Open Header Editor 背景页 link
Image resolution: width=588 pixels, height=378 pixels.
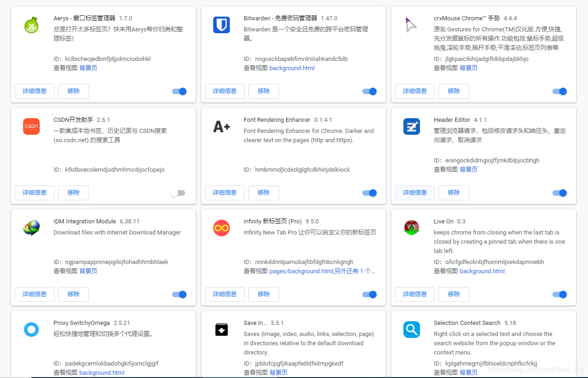click(468, 170)
